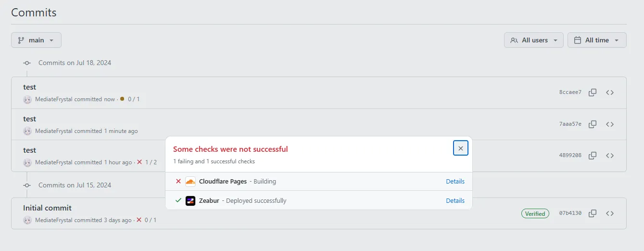
Task: Copy full SHA for commit 07b4130
Action: tap(593, 213)
